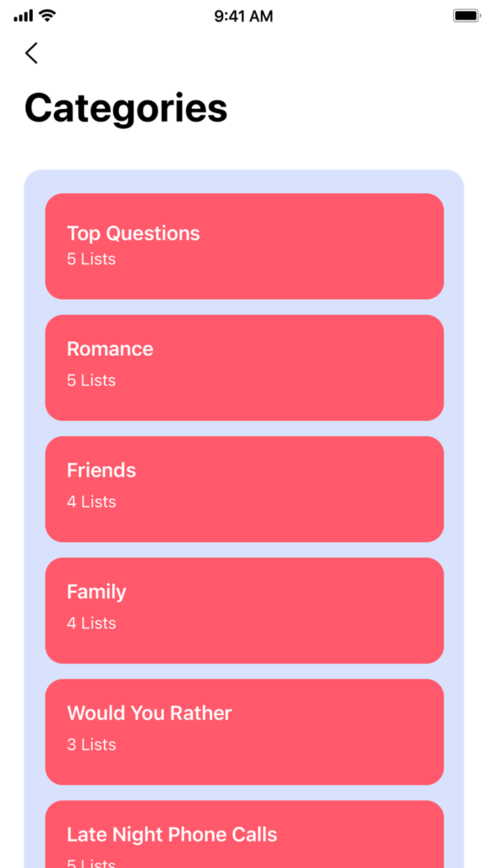This screenshot has height=868, width=488.
Task: Open the Romance category
Action: click(244, 367)
